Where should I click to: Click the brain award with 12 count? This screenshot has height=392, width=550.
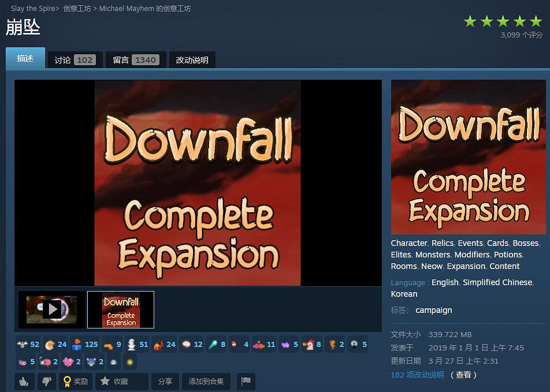(x=192, y=345)
